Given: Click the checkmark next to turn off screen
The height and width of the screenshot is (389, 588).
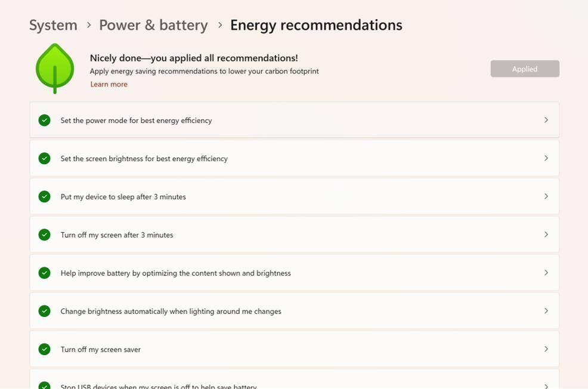Looking at the screenshot, I should [x=44, y=235].
